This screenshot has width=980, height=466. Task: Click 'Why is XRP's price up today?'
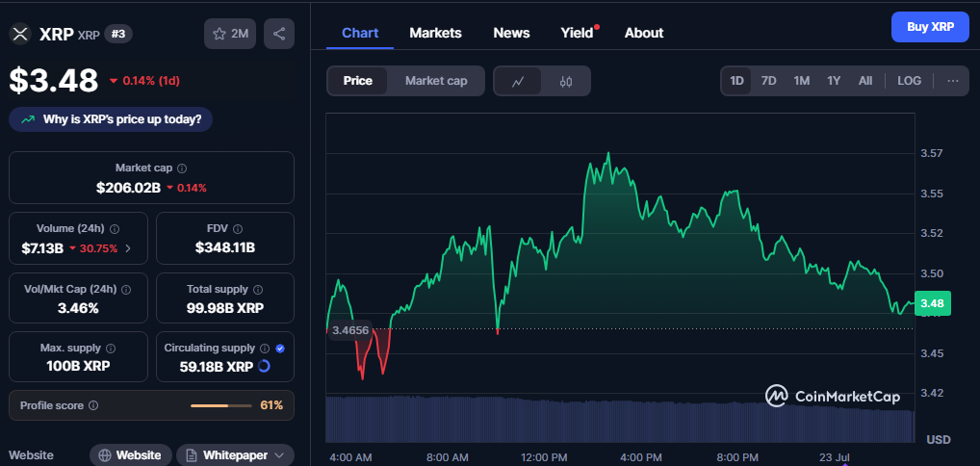[x=111, y=119]
